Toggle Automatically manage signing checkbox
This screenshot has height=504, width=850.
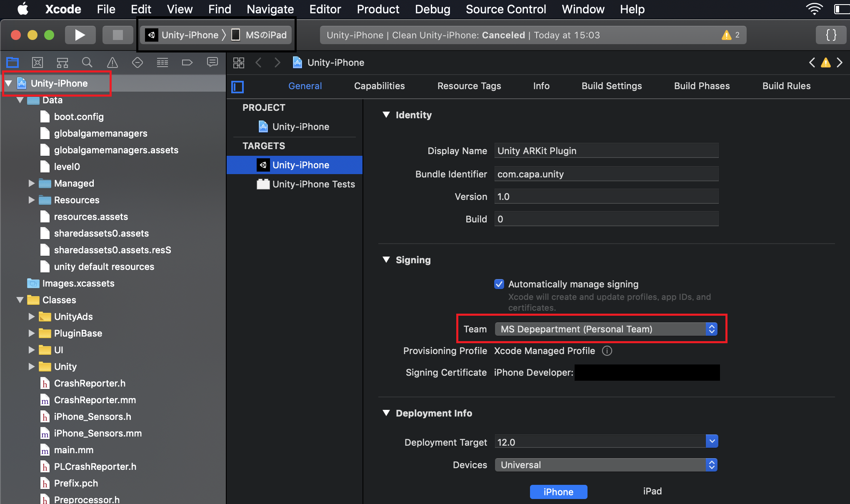coord(499,284)
